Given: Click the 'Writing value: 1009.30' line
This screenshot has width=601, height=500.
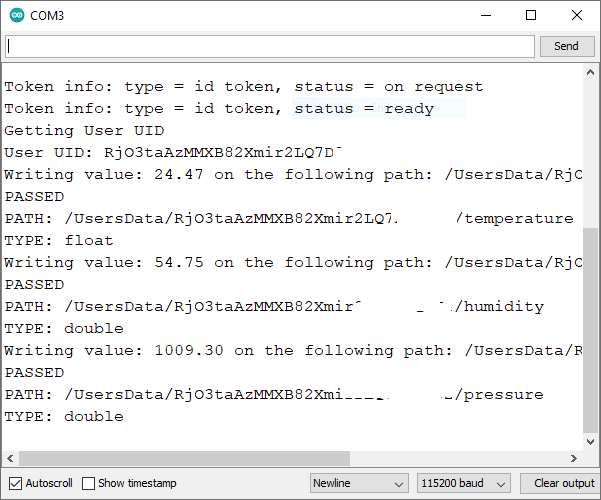Looking at the screenshot, I should [x=293, y=350].
